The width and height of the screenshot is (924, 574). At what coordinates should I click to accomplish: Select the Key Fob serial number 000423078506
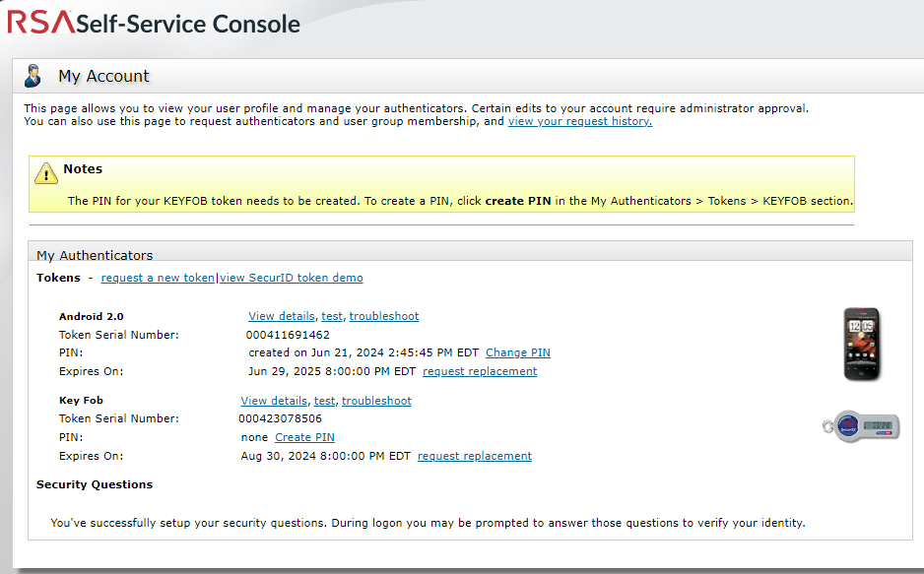281,418
